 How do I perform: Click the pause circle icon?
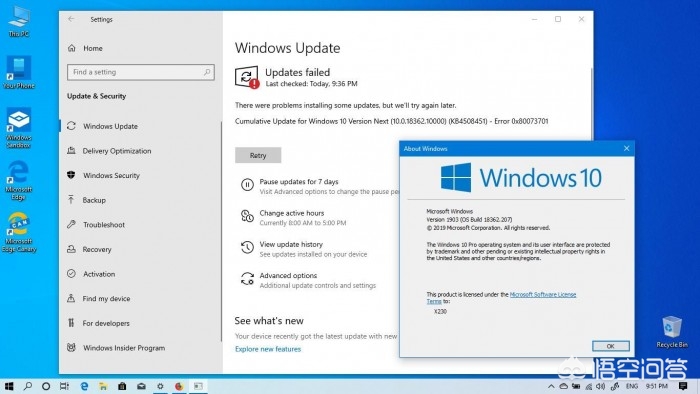tap(247, 184)
